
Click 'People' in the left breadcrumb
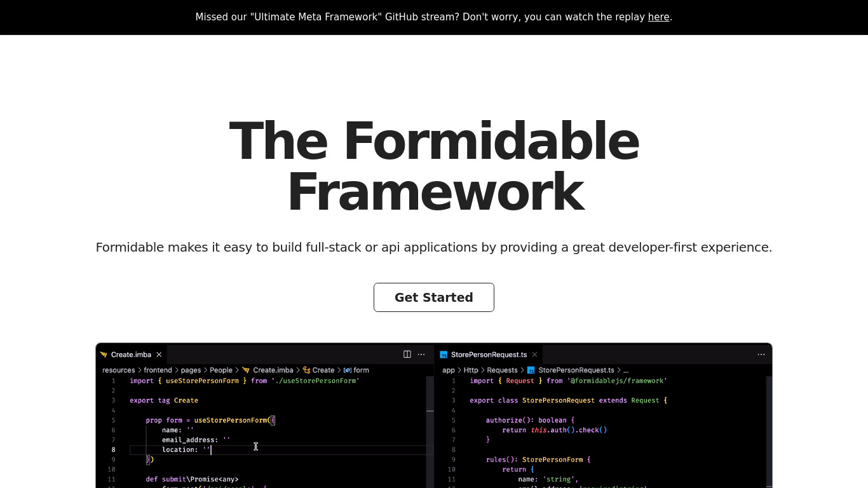(221, 370)
